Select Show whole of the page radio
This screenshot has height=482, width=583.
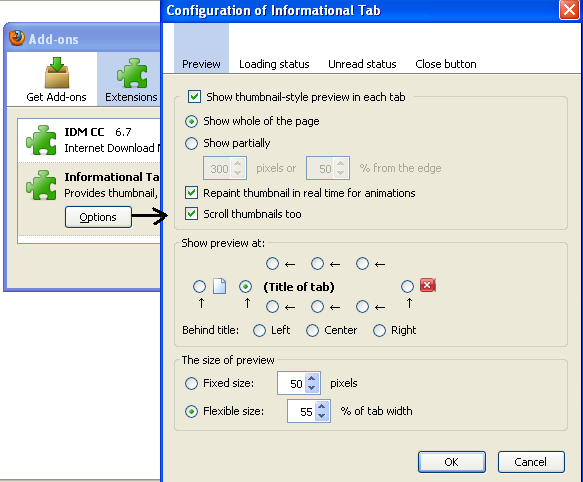pos(191,121)
